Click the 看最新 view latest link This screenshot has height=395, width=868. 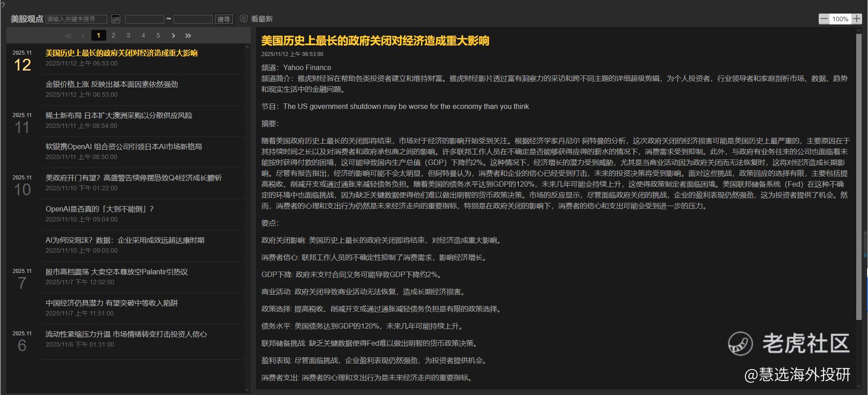click(x=262, y=19)
